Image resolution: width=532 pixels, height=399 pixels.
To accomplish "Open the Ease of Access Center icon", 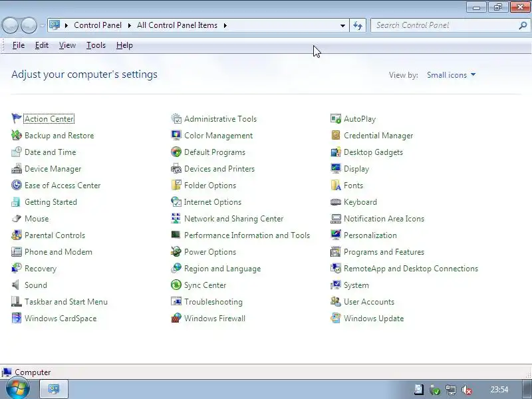I will (x=16, y=185).
